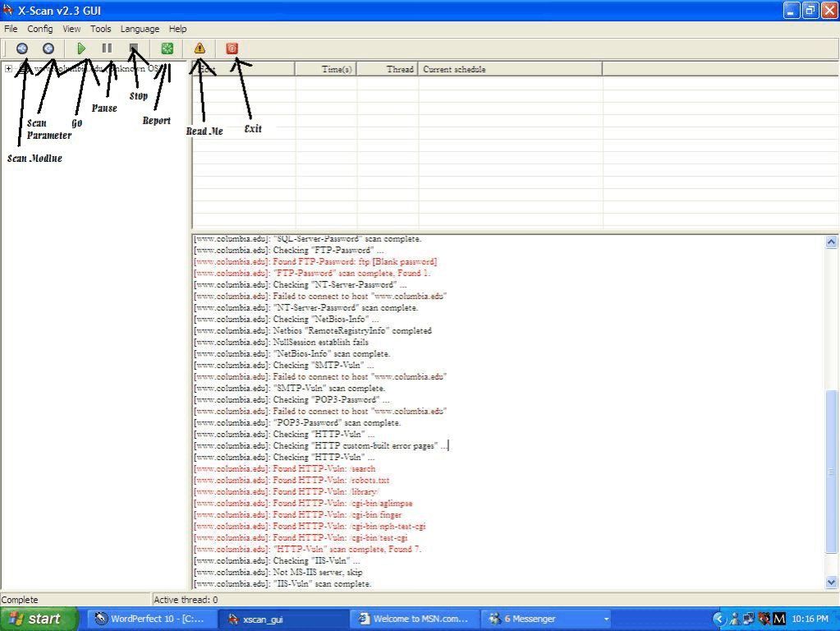Viewport: 840px width, 631px height.
Task: Switch to WordPerfect 10 in taskbar
Action: [152, 619]
